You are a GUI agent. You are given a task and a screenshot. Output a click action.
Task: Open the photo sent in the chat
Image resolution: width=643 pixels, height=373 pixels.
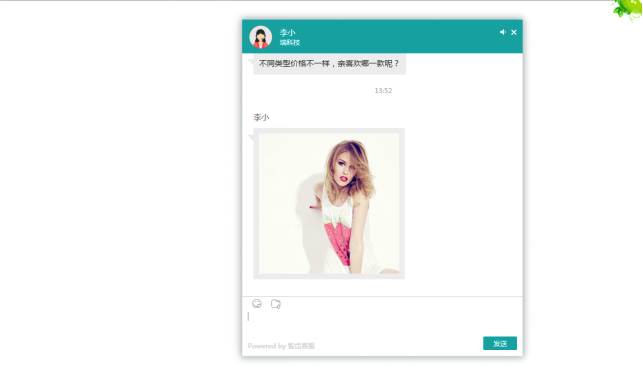point(329,203)
